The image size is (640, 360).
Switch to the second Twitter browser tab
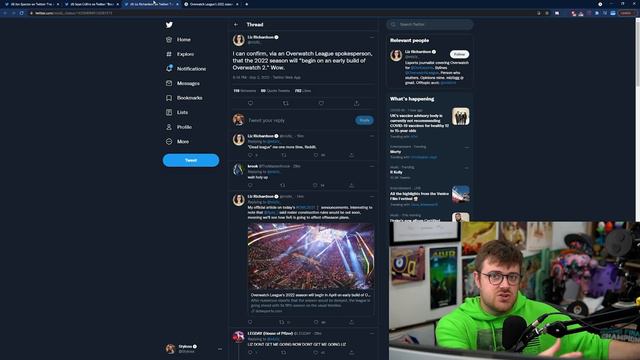pyautogui.click(x=91, y=4)
